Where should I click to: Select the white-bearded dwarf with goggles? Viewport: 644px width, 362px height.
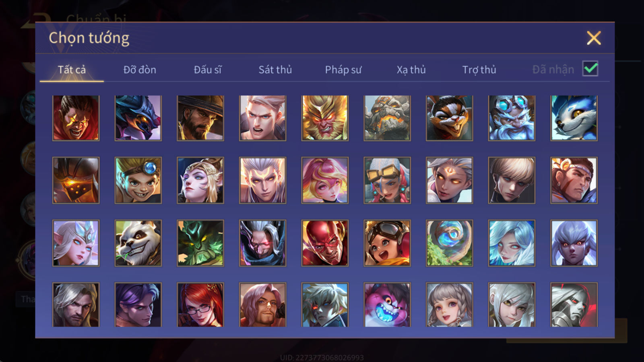[512, 118]
